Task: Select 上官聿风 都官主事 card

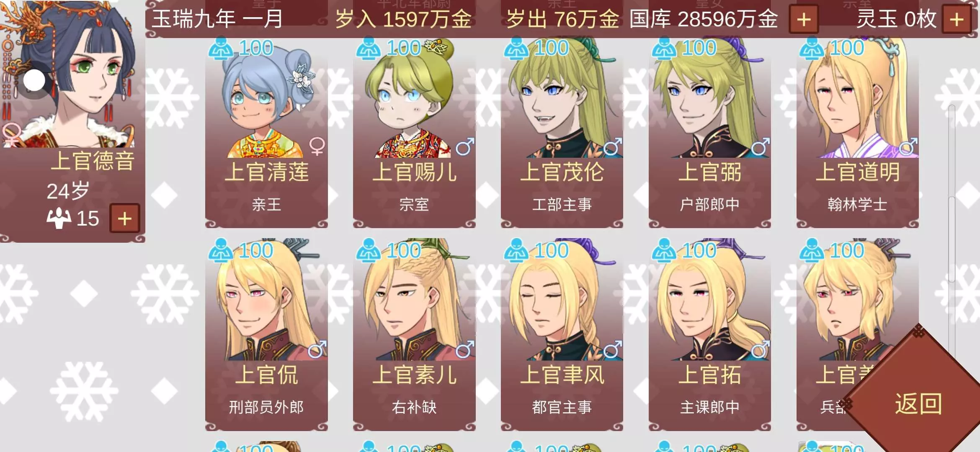Action: pos(562,335)
